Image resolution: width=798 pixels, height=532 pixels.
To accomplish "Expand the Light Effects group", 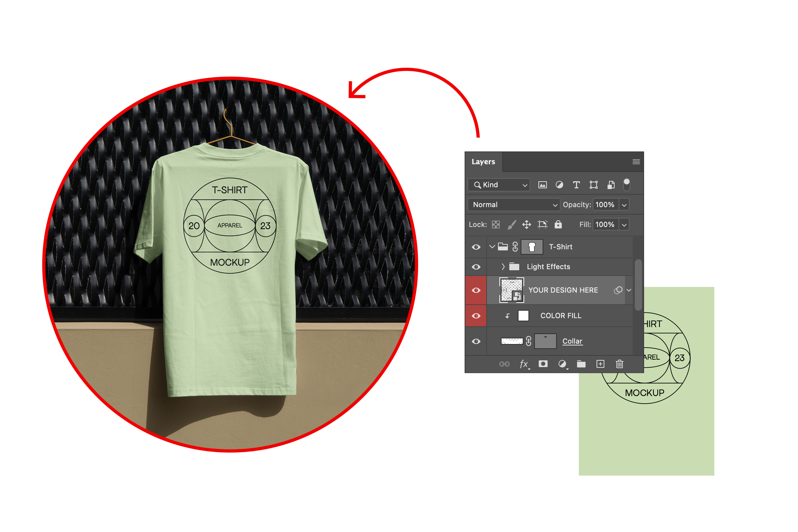I will pyautogui.click(x=503, y=267).
